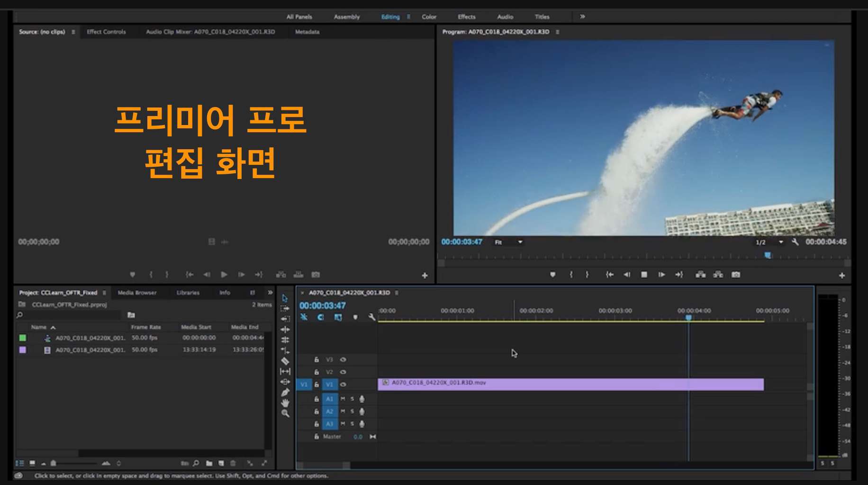
Task: Enable voice-over record on track A3
Action: [x=362, y=424]
